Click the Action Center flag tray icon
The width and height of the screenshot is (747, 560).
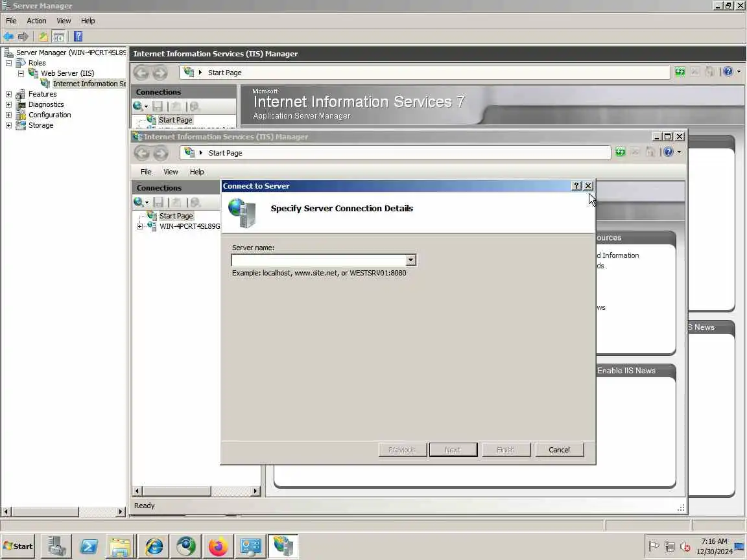654,546
